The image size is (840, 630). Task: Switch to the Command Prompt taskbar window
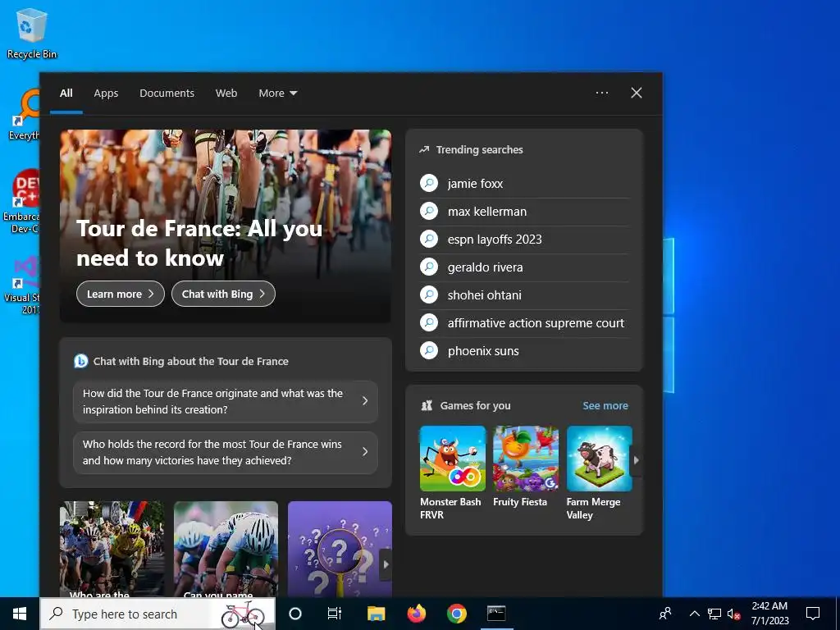pyautogui.click(x=496, y=614)
